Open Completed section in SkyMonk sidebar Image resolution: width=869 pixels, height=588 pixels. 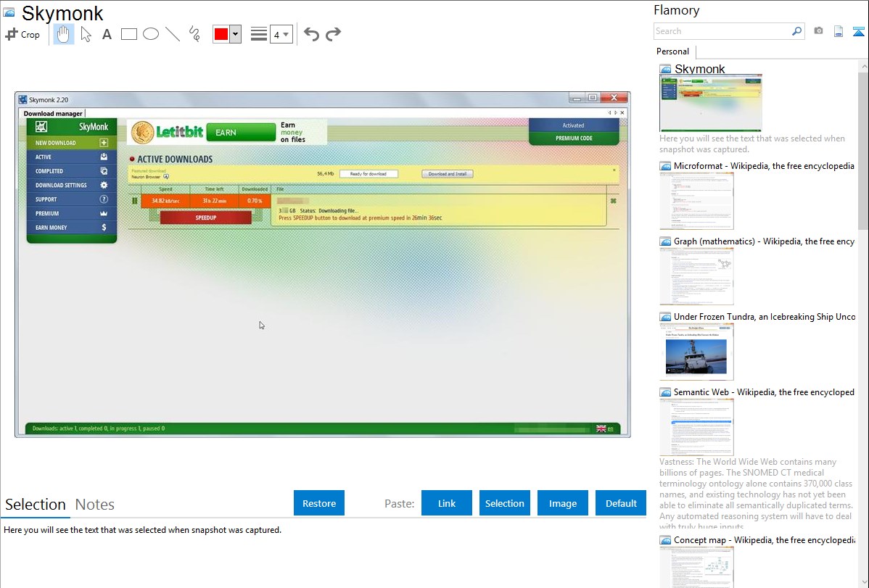coord(72,171)
